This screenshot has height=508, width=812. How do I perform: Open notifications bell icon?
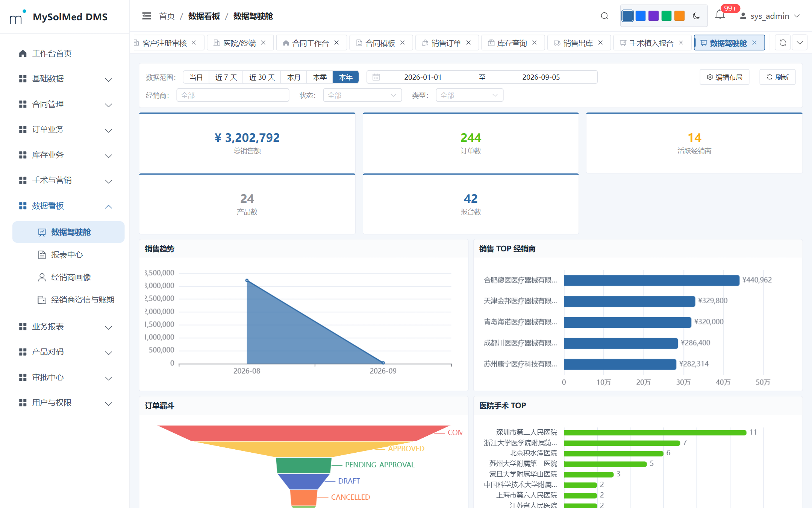pos(720,15)
